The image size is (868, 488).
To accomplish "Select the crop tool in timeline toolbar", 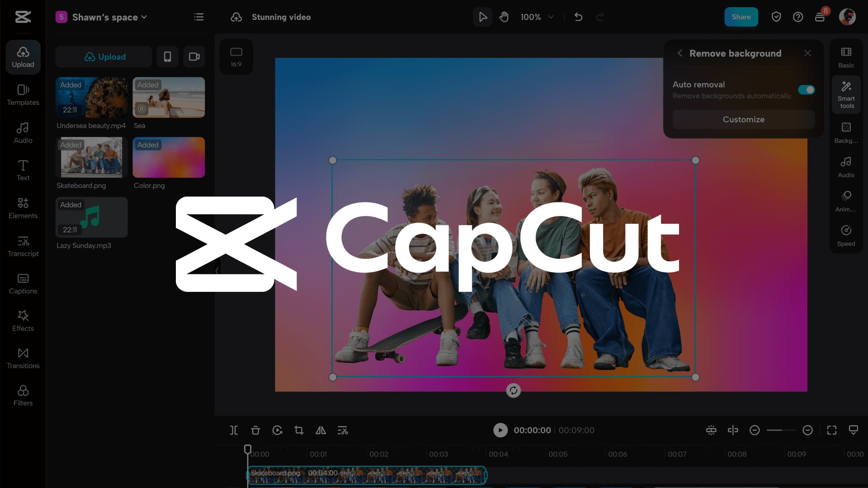I will pos(299,430).
